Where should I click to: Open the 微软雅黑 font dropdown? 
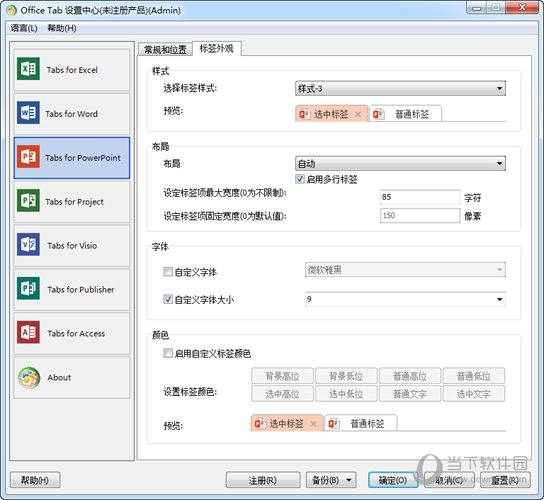click(405, 270)
